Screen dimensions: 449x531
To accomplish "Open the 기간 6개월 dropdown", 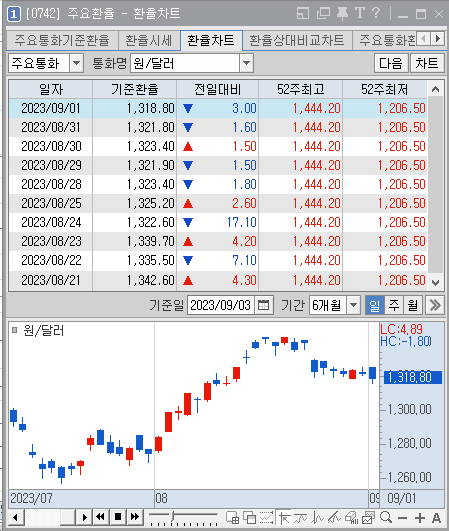I will pyautogui.click(x=353, y=305).
